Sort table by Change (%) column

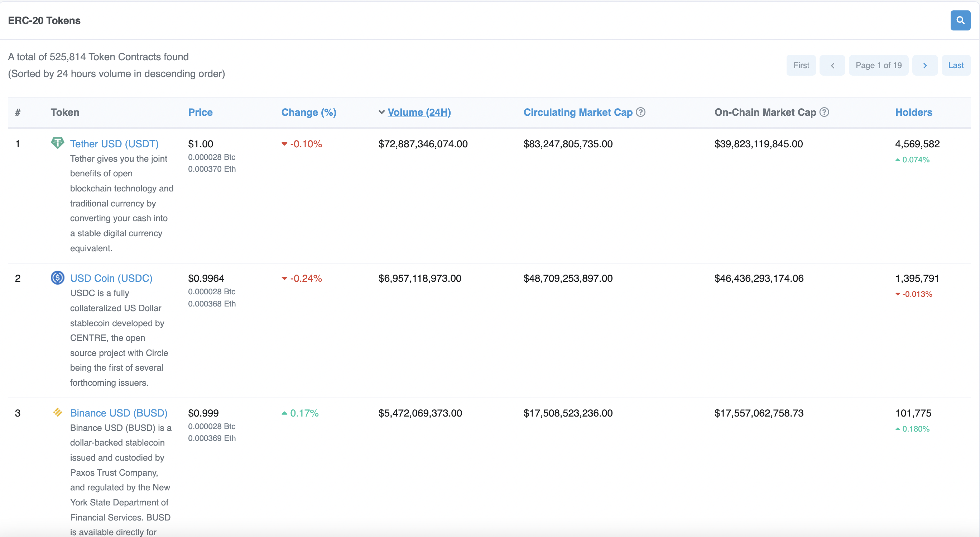pos(308,112)
